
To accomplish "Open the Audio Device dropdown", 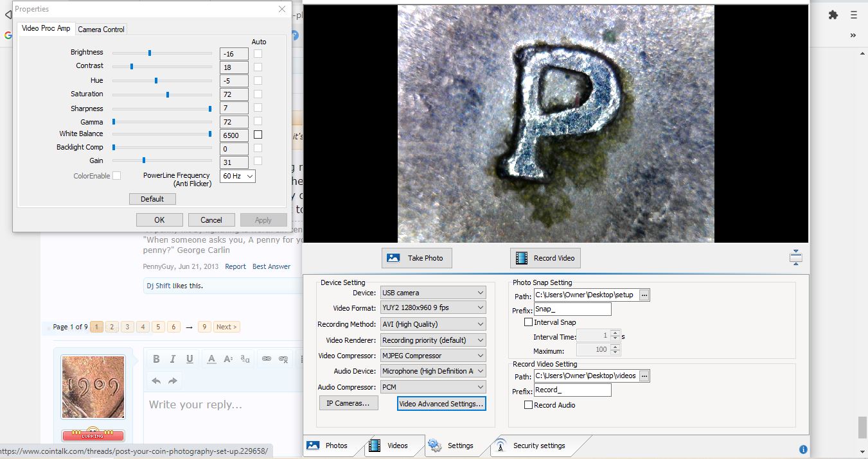I will pyautogui.click(x=433, y=371).
